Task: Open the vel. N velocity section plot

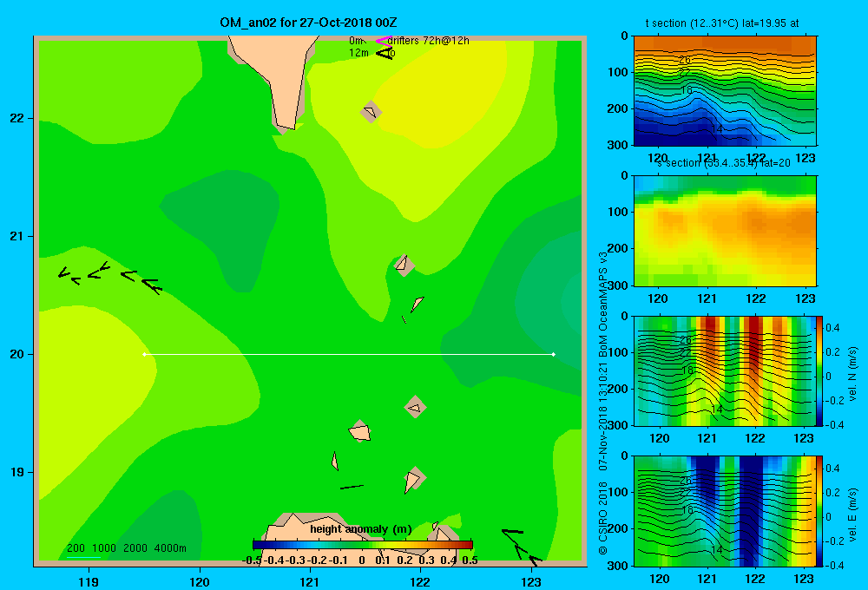Action: 725,370
